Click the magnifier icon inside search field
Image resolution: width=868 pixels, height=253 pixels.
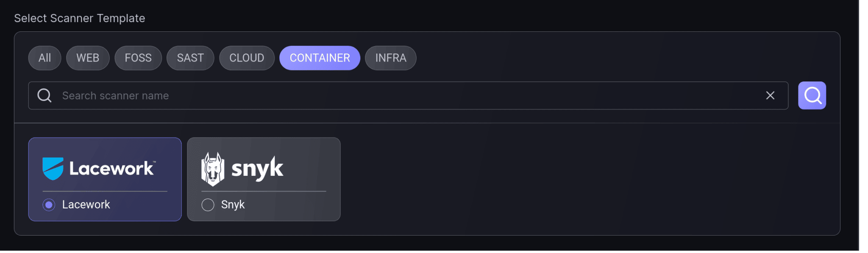point(45,96)
